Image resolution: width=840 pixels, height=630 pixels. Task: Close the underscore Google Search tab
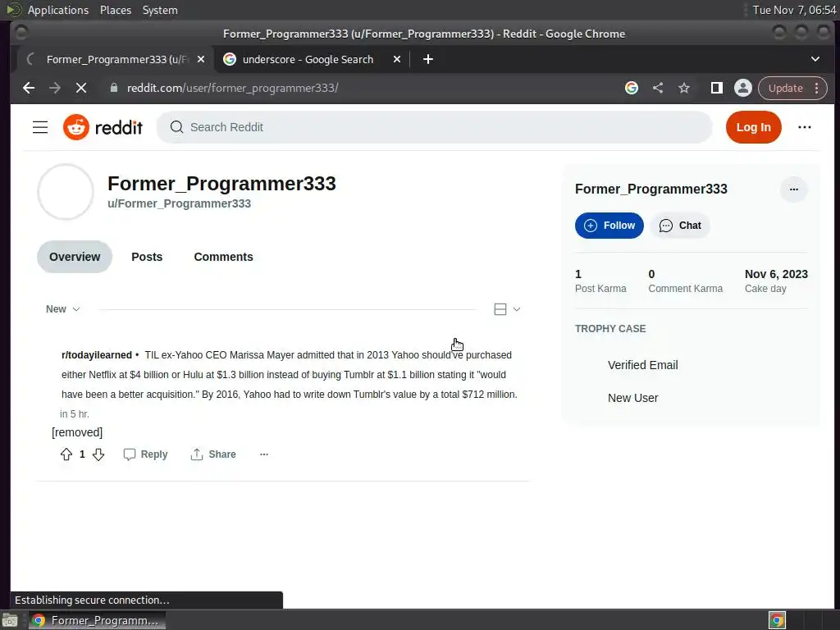coord(397,59)
